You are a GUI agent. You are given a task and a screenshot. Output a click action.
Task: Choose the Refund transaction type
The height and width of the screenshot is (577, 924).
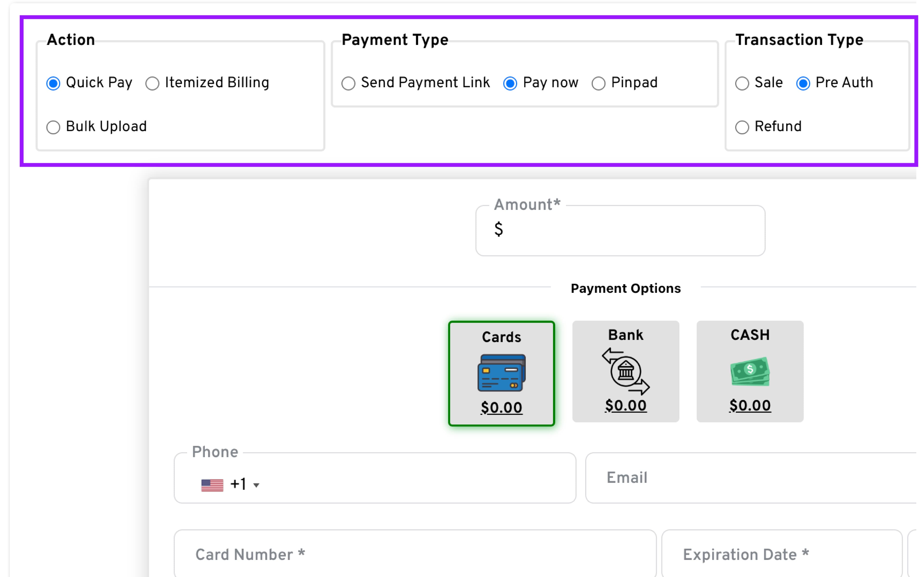(742, 127)
